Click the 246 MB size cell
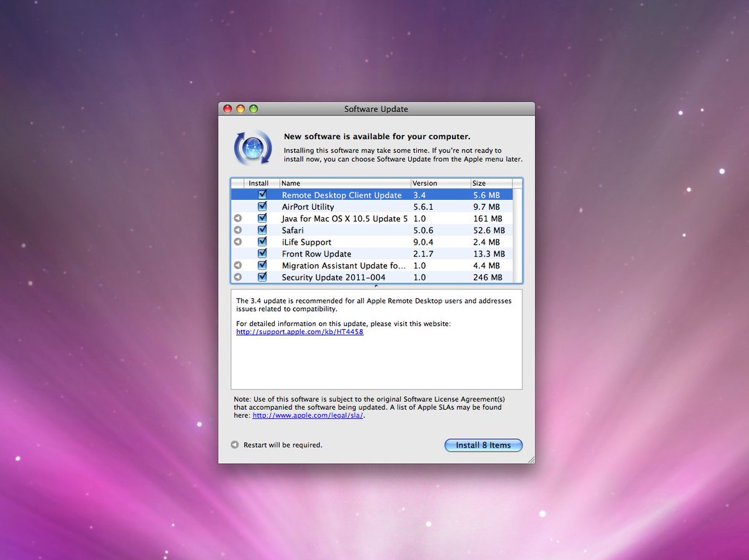Image resolution: width=749 pixels, height=560 pixels. (x=487, y=277)
